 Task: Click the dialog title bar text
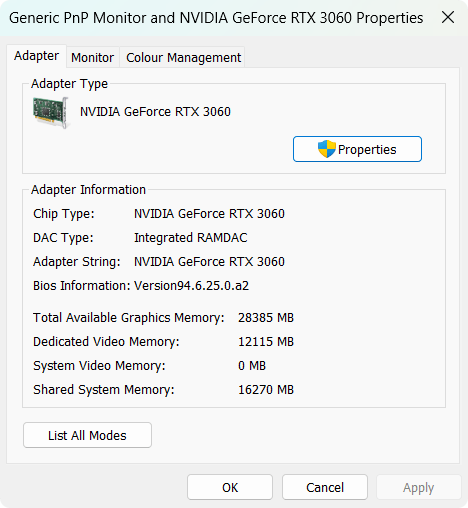click(x=216, y=18)
